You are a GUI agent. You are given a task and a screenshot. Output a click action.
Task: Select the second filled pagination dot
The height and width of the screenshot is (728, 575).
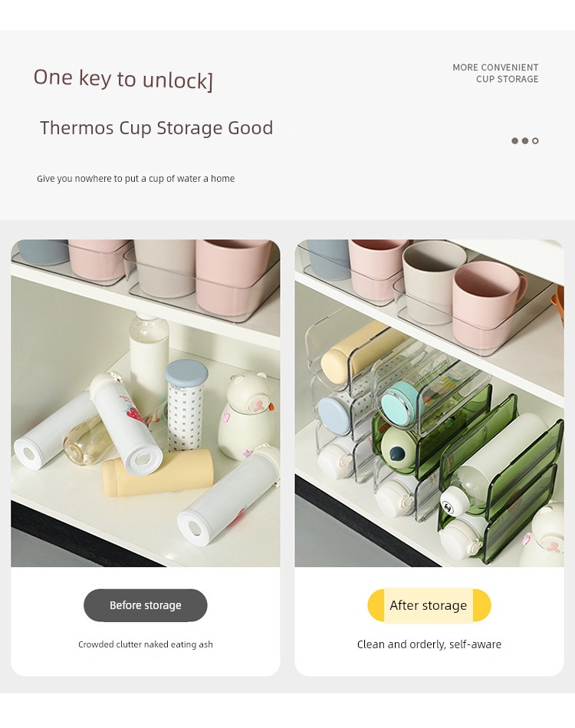[x=525, y=140]
